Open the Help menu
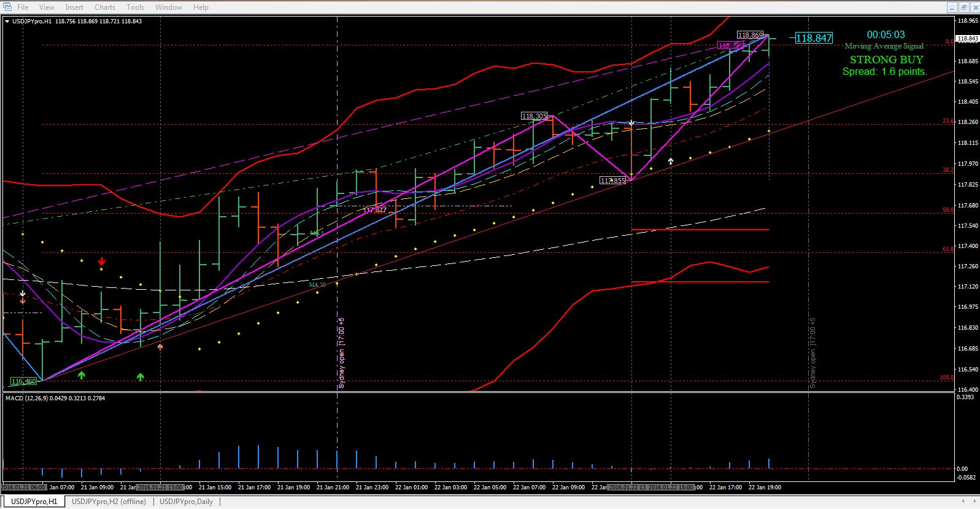Viewport: 980px width, 509px height. point(201,7)
